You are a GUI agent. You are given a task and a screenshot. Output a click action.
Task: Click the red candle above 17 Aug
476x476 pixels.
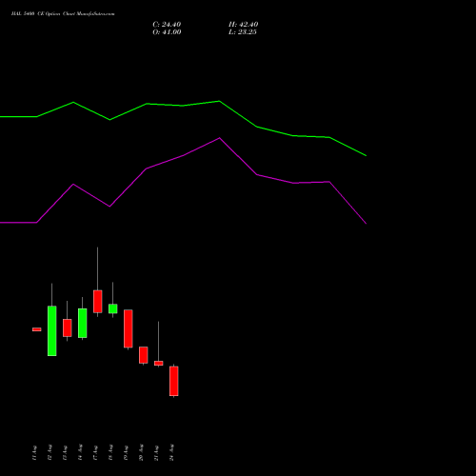(98, 301)
